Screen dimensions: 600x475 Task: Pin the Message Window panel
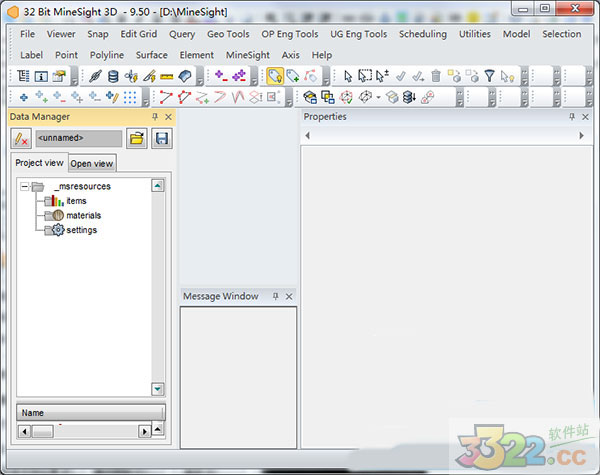275,297
